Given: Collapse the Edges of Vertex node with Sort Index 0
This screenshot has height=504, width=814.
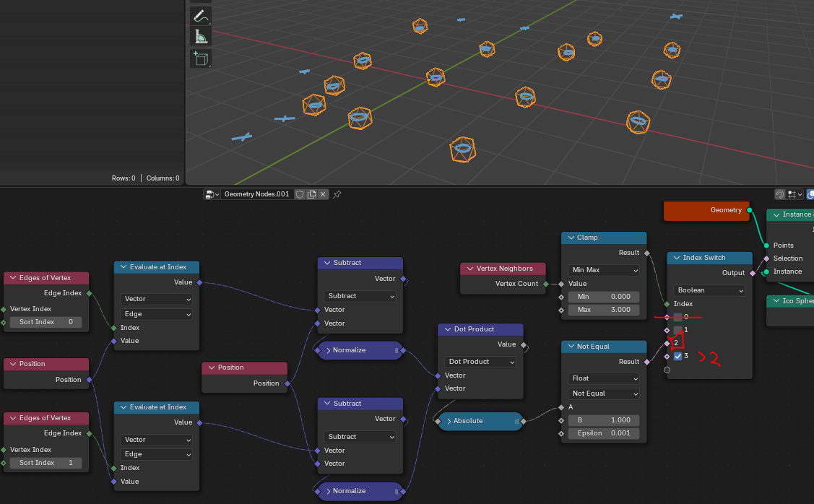Looking at the screenshot, I should coord(13,278).
